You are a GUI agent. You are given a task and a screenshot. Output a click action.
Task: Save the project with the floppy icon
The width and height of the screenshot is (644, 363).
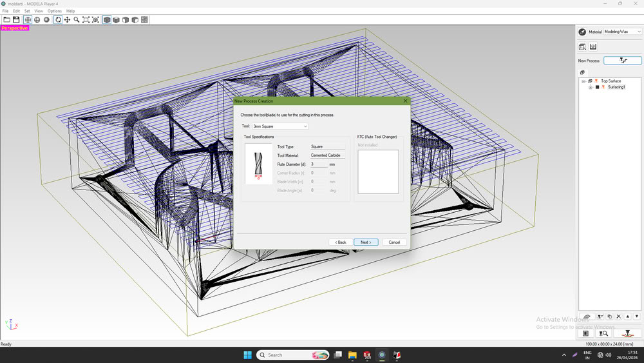click(16, 20)
